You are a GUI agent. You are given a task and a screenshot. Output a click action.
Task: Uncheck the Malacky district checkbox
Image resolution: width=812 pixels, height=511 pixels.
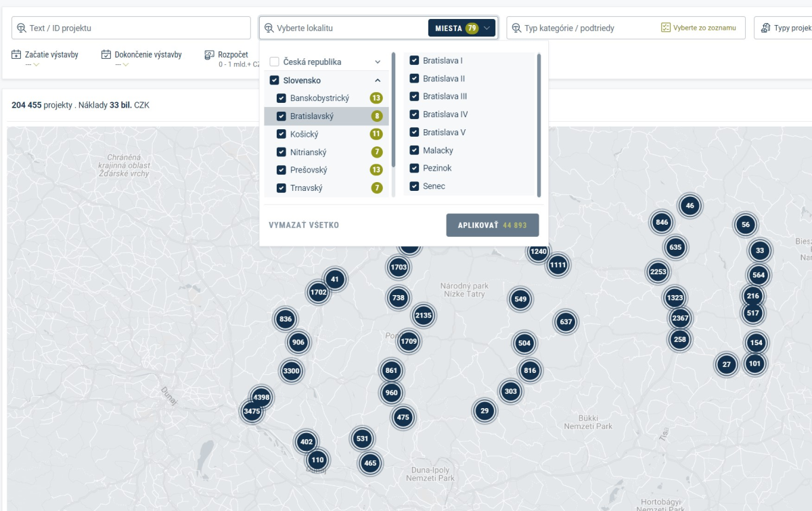coord(414,150)
